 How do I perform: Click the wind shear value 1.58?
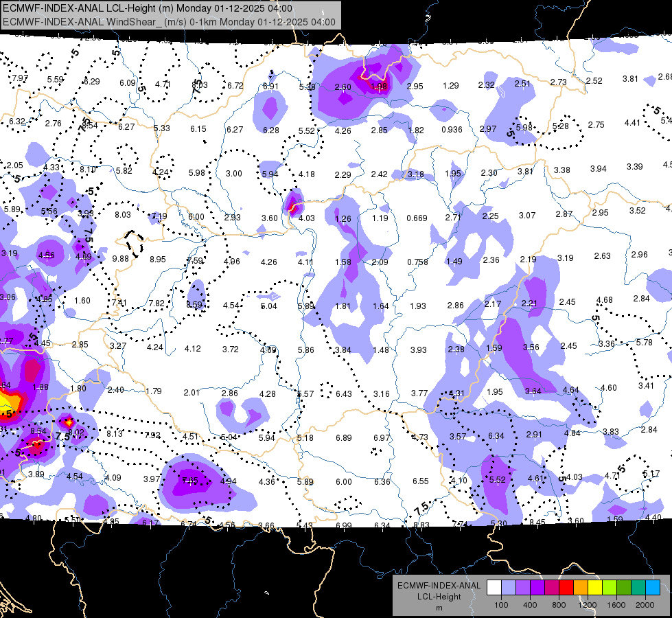click(343, 262)
